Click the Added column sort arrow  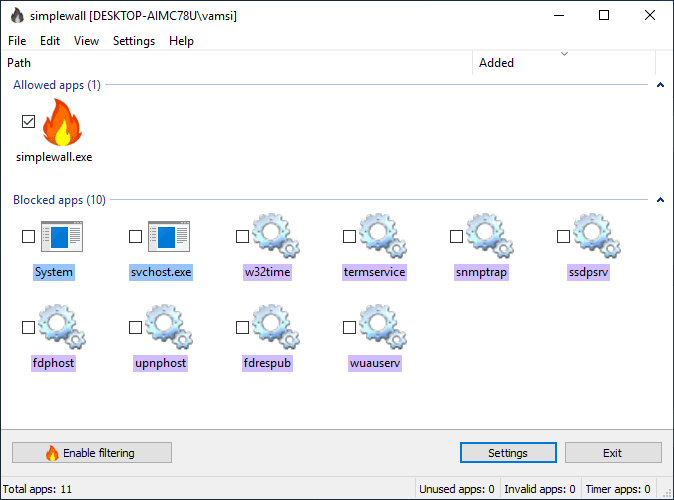[x=564, y=54]
